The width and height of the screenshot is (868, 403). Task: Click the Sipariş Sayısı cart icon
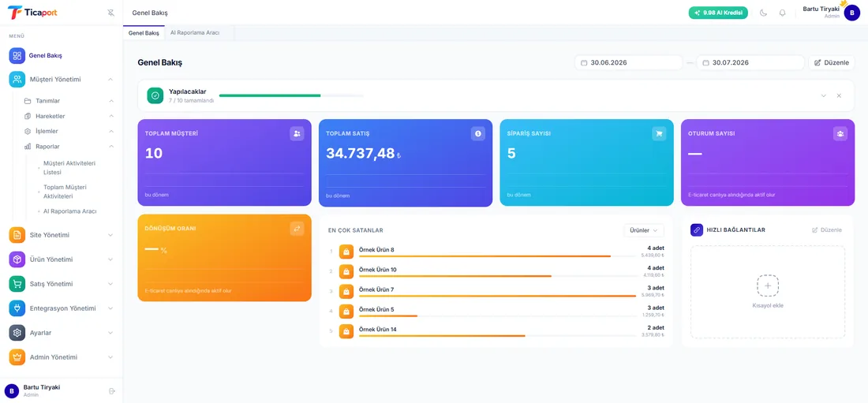click(x=659, y=133)
